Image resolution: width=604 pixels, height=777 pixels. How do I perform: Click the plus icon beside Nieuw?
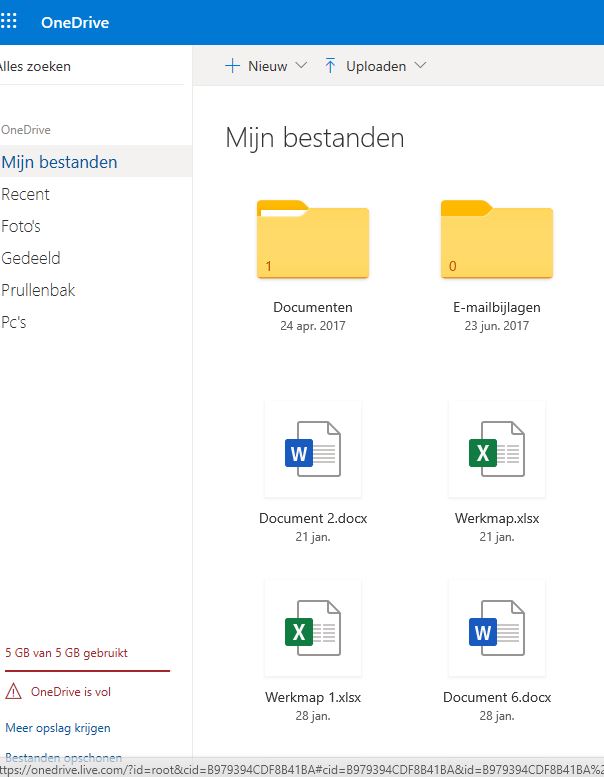tap(232, 66)
